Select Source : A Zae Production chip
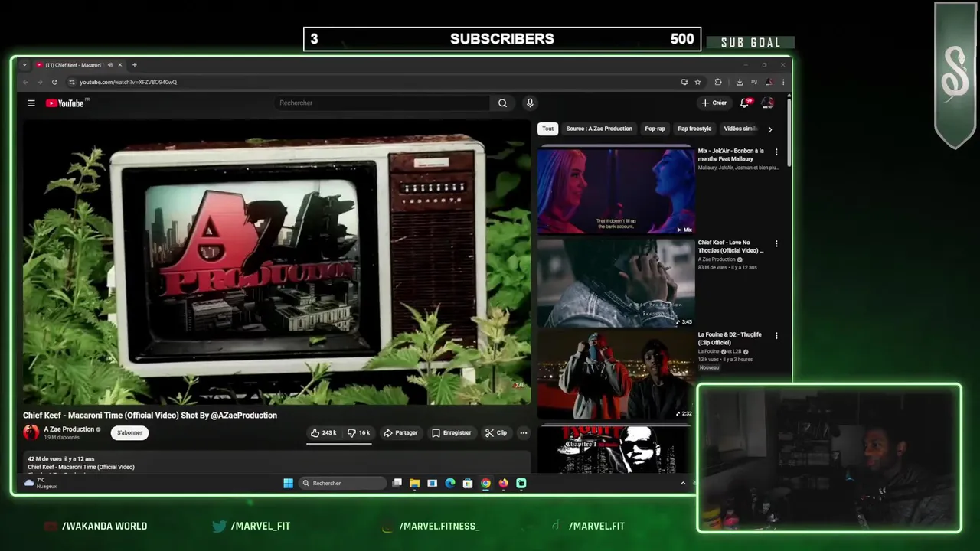Image resolution: width=980 pixels, height=551 pixels. (599, 129)
